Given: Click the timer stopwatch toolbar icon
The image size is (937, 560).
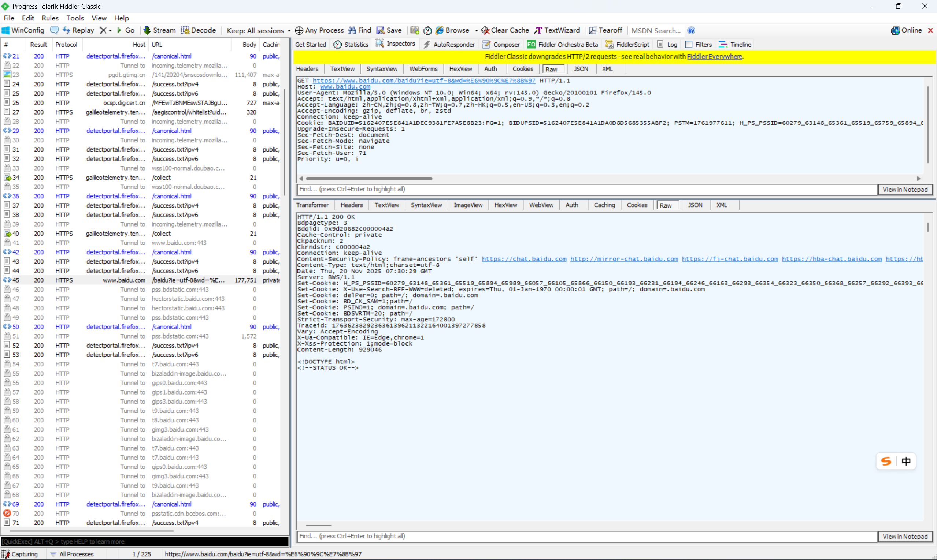Looking at the screenshot, I should point(427,30).
